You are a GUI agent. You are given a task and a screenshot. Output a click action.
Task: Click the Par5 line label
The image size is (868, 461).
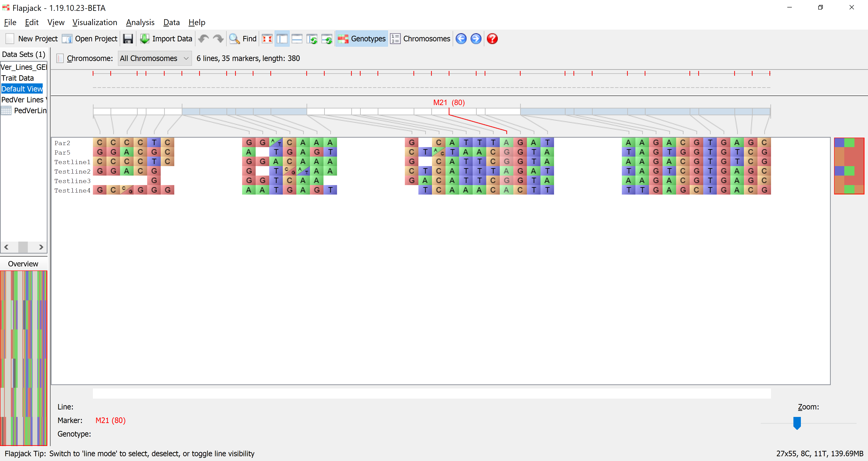point(62,152)
